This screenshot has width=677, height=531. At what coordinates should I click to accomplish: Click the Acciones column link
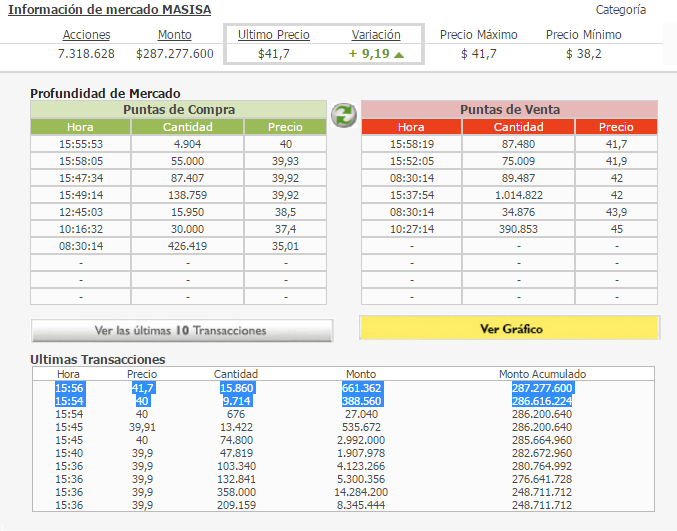pos(86,35)
